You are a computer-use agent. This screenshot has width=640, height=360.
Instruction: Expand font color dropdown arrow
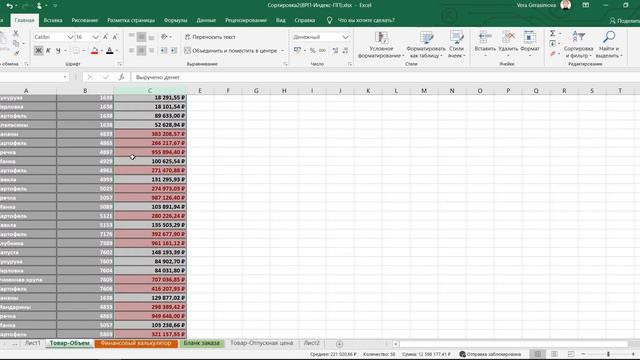coord(117,51)
